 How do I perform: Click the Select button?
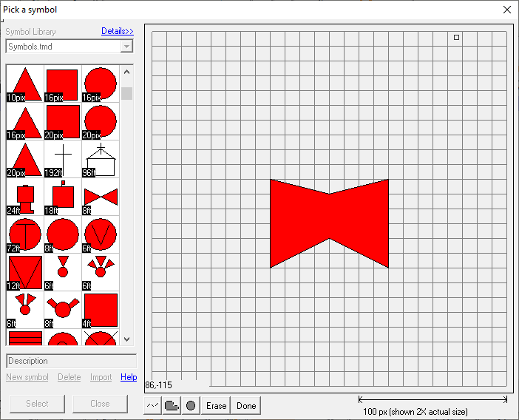click(38, 404)
